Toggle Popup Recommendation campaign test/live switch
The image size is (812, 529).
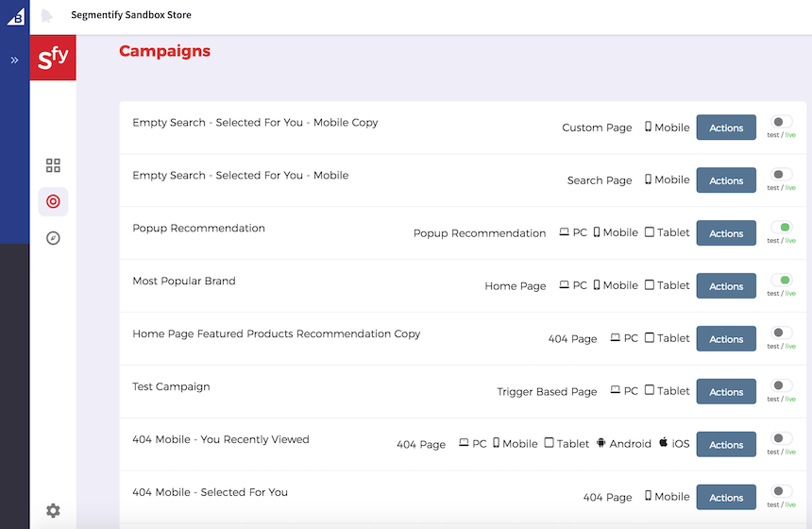781,228
